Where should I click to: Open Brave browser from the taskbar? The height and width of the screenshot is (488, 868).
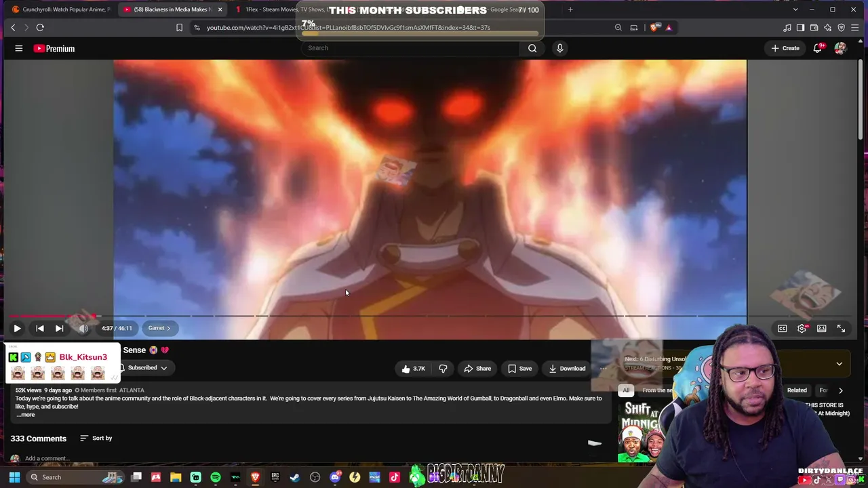[255, 477]
